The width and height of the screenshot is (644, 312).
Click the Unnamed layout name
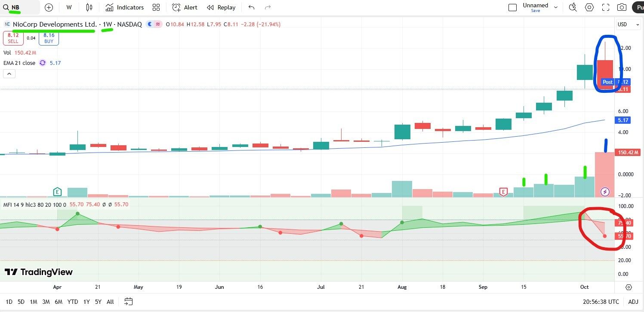pos(535,5)
